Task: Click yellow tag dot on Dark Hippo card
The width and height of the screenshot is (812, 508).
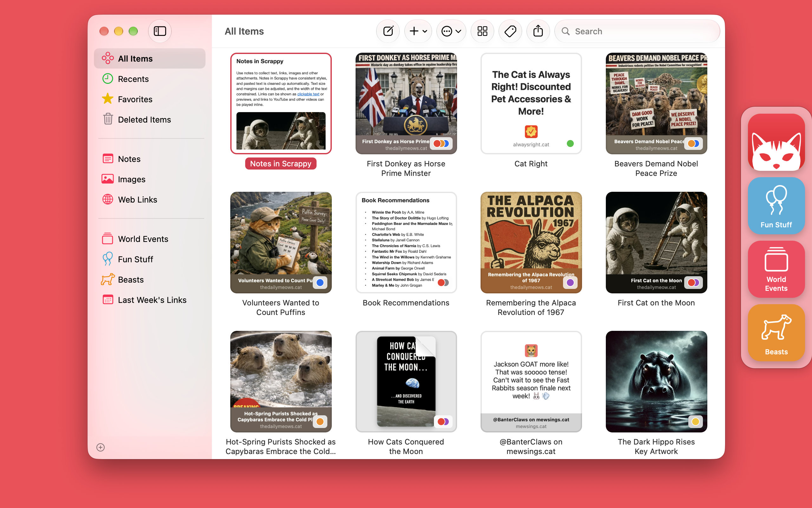Action: 696,422
